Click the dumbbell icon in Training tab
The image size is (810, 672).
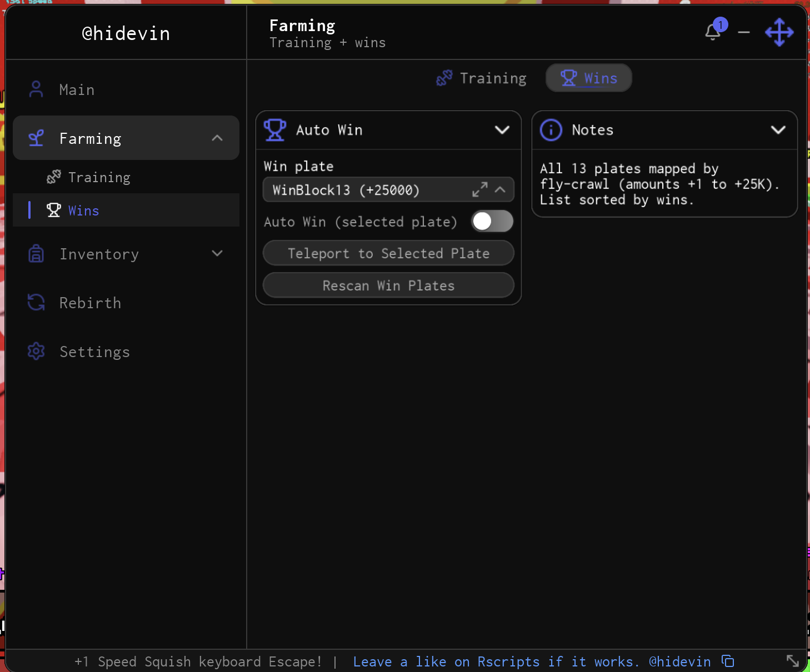click(444, 78)
